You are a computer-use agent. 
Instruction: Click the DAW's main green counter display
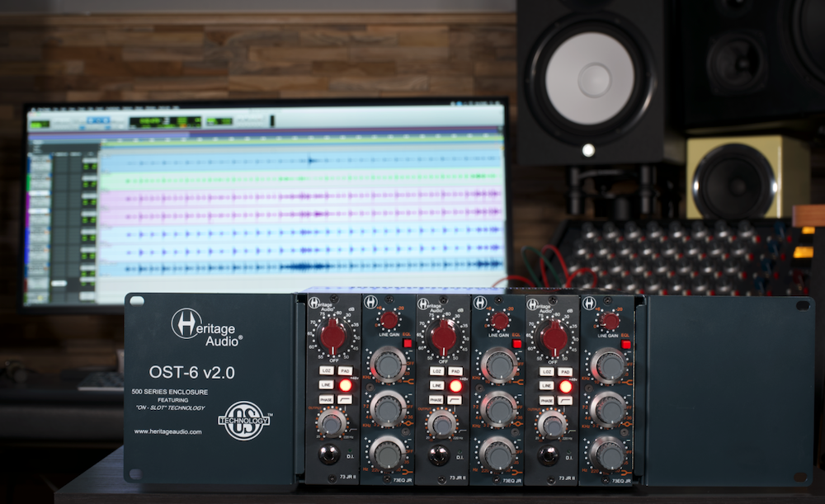click(165, 122)
